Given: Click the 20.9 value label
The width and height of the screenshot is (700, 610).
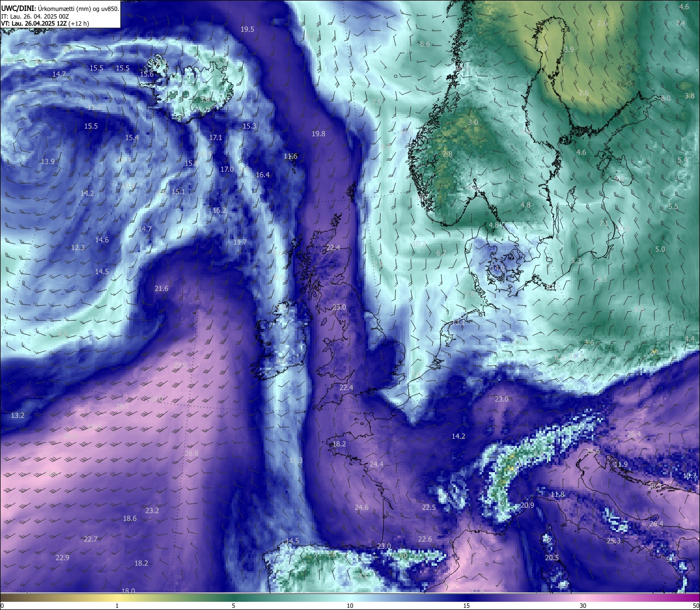Looking at the screenshot, I should tap(527, 505).
